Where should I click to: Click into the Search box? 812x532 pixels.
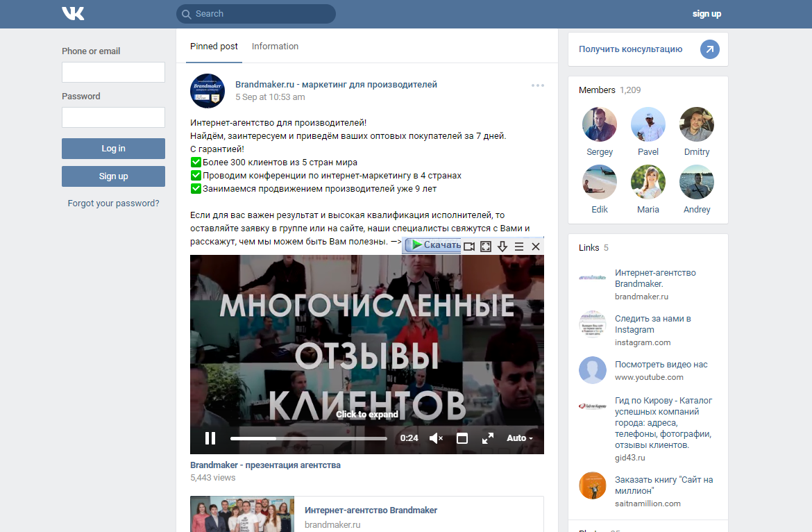pyautogui.click(x=256, y=14)
